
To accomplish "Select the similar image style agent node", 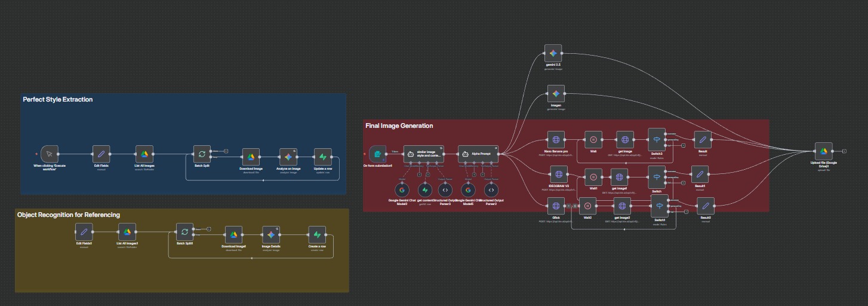I will click(x=424, y=154).
